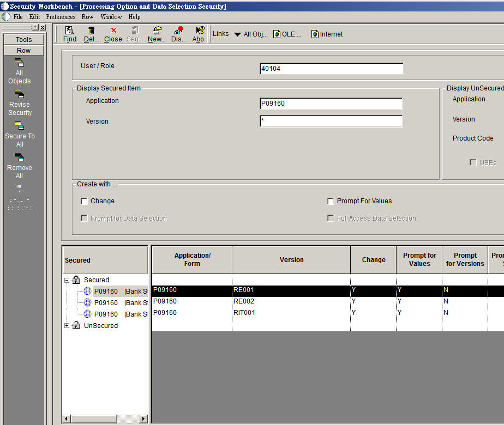Click the New... toolbar icon
Viewport: 504px width, 425px height.
[156, 34]
